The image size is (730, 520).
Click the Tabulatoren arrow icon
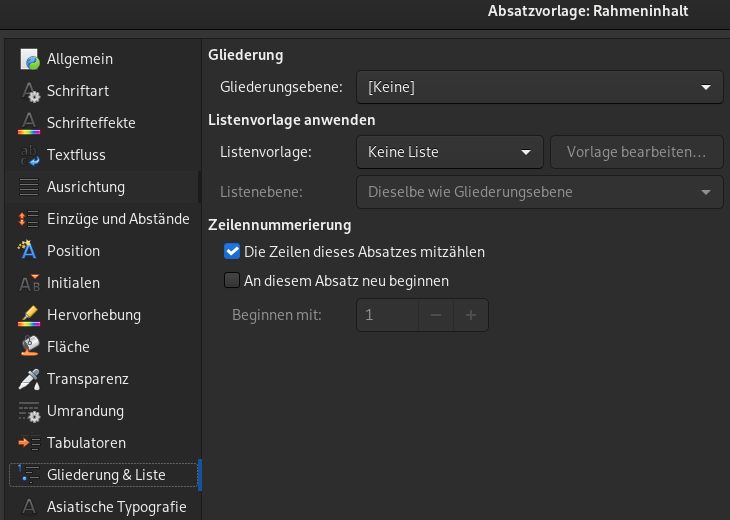pyautogui.click(x=30, y=443)
